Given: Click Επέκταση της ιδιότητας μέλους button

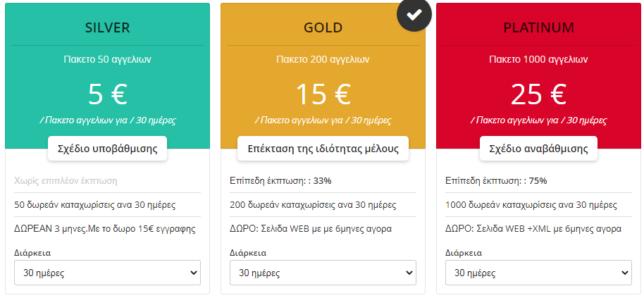Looking at the screenshot, I should [x=323, y=149].
